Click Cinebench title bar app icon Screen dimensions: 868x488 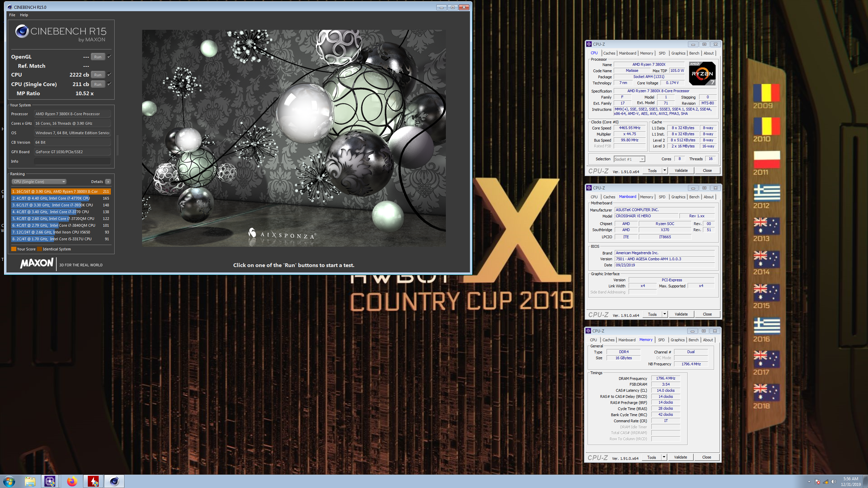(9, 7)
